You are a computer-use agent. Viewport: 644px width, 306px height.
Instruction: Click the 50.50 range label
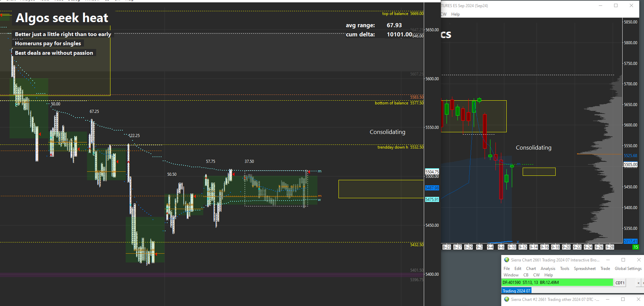(x=172, y=174)
